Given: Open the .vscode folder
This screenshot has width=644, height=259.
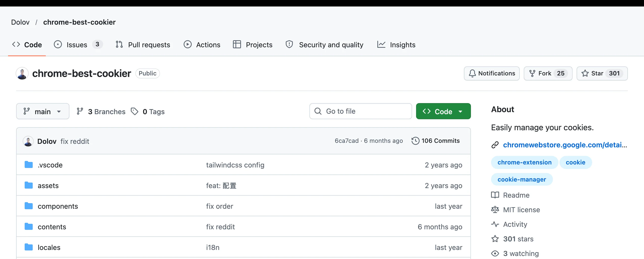Looking at the screenshot, I should pos(50,165).
